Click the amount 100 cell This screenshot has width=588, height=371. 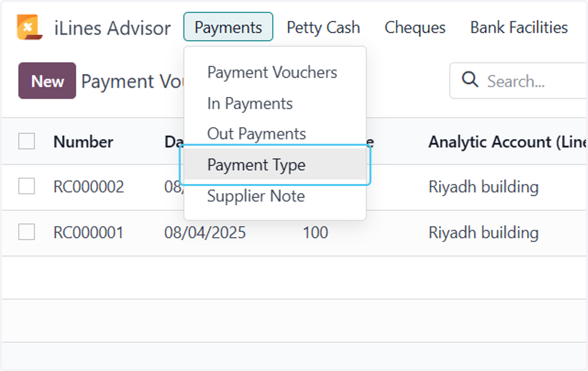315,232
